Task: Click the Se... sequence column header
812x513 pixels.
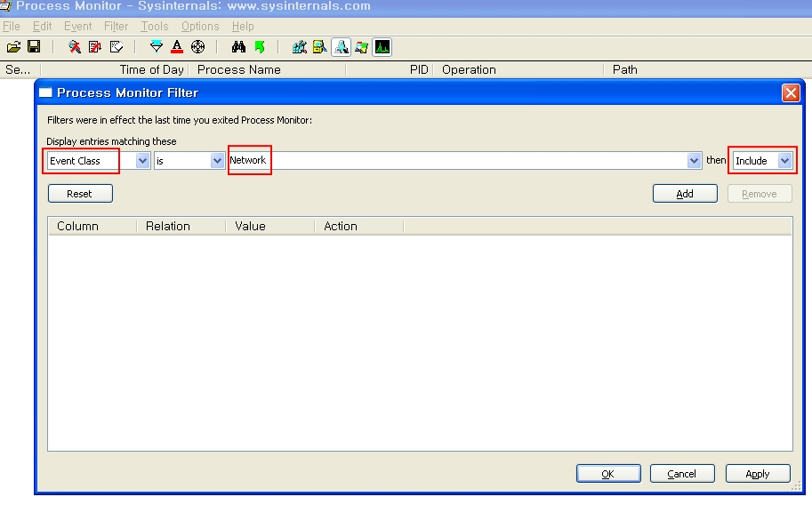Action: (x=20, y=70)
